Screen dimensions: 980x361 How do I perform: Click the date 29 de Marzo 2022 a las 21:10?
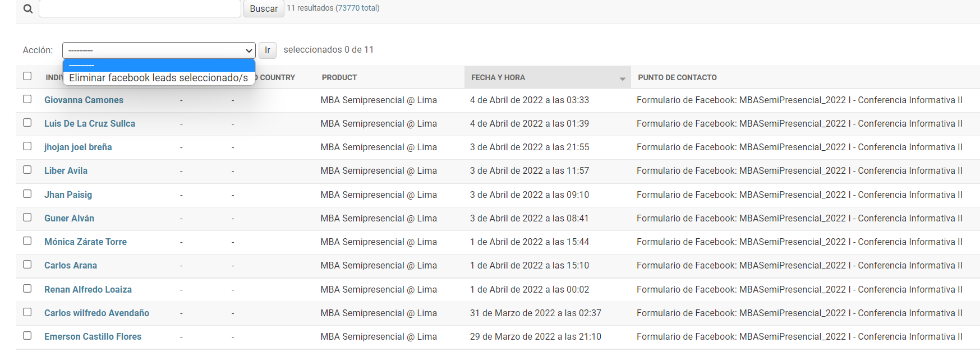(x=536, y=336)
